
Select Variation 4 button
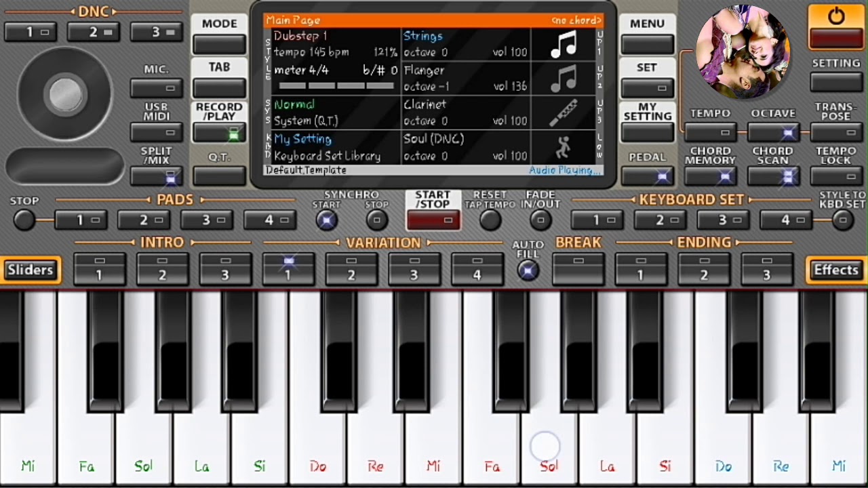(477, 269)
